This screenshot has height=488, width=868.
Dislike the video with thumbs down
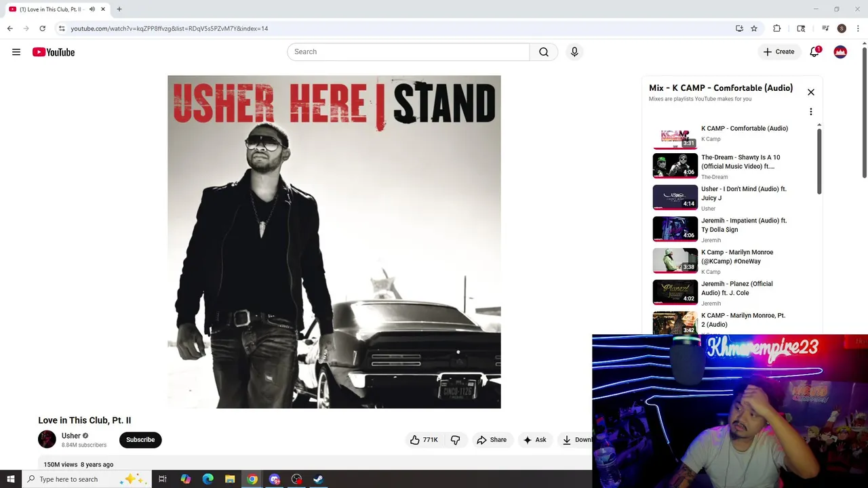click(456, 440)
